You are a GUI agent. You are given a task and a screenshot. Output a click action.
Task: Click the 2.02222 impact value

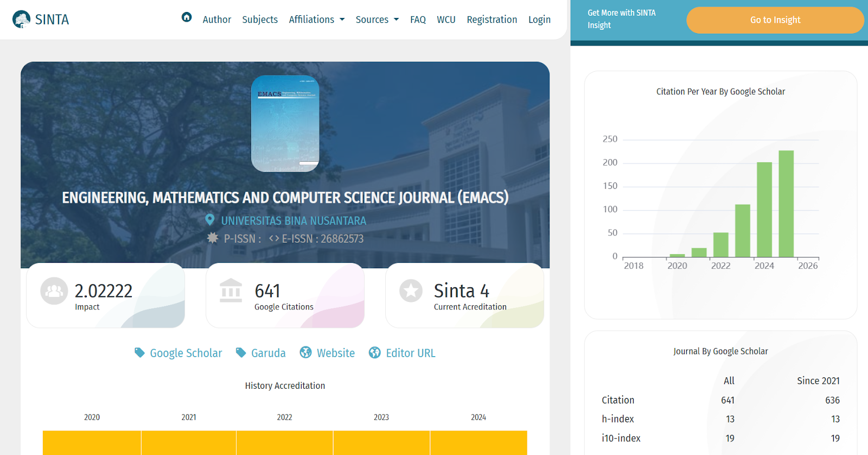coord(104,291)
